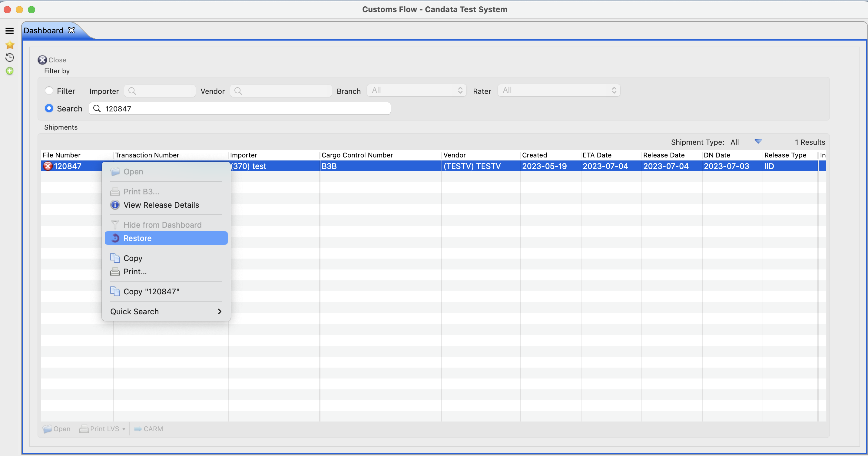Click the Open button in bottom toolbar

pyautogui.click(x=57, y=429)
